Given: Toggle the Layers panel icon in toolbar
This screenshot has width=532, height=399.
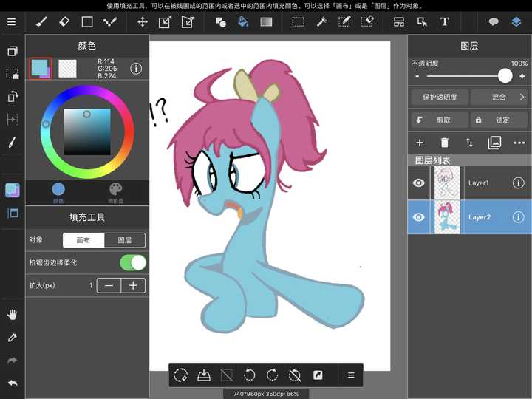Looking at the screenshot, I should tap(516, 22).
